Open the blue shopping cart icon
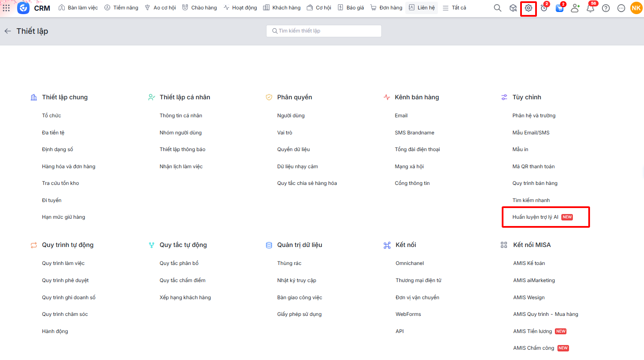 [x=559, y=8]
